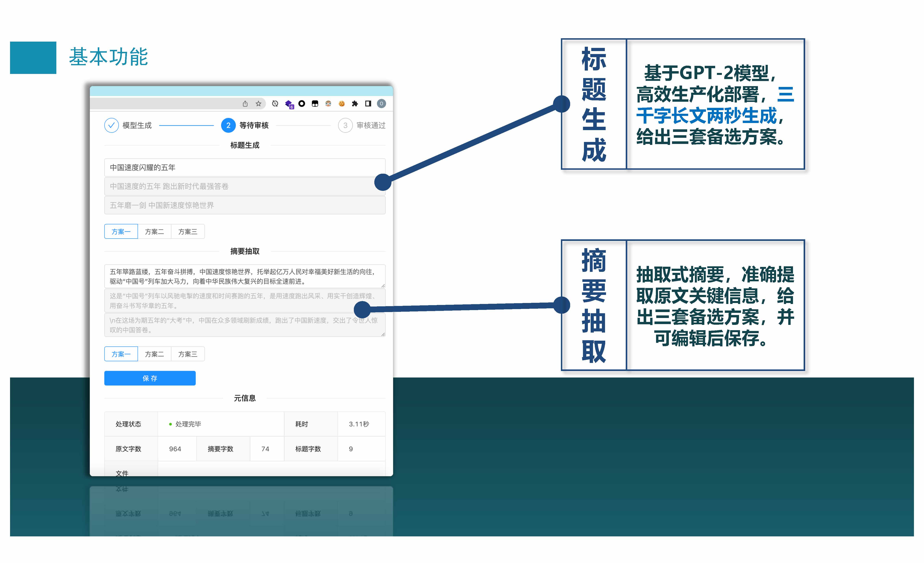Click the summary option starting 这是"中国号"列车
Viewport: 924px width, 563px height.
point(245,301)
